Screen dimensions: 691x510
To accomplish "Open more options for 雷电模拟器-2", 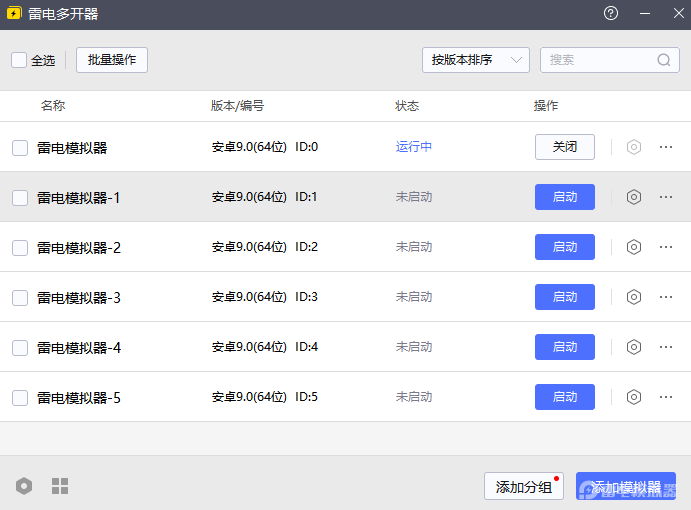I will (666, 247).
